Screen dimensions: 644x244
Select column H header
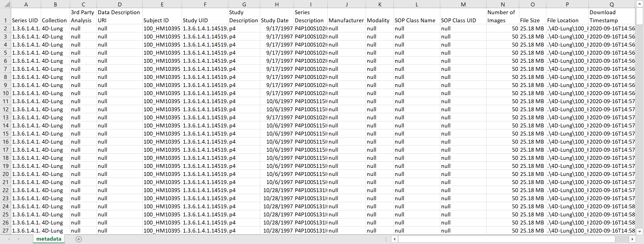277,4
